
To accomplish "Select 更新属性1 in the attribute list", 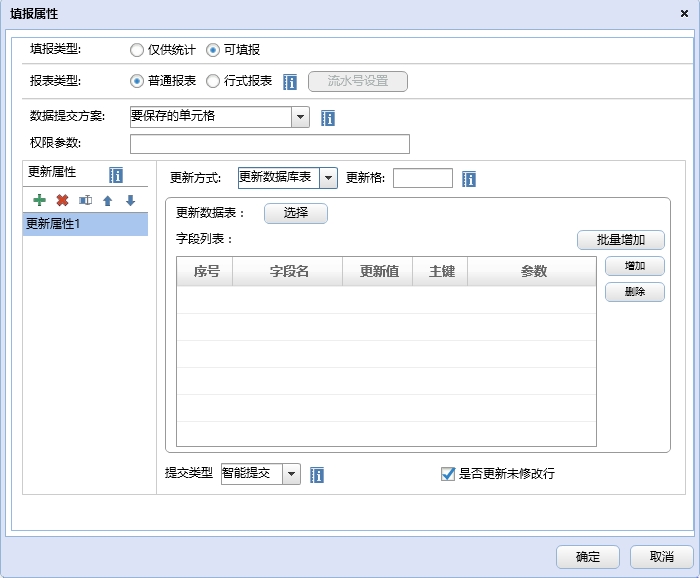I will click(x=85, y=224).
